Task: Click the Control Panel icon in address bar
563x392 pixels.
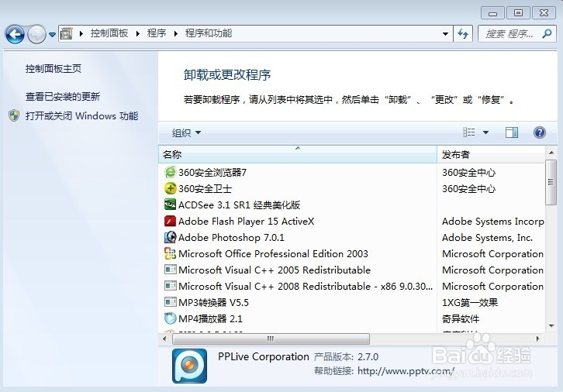Action: (x=67, y=34)
